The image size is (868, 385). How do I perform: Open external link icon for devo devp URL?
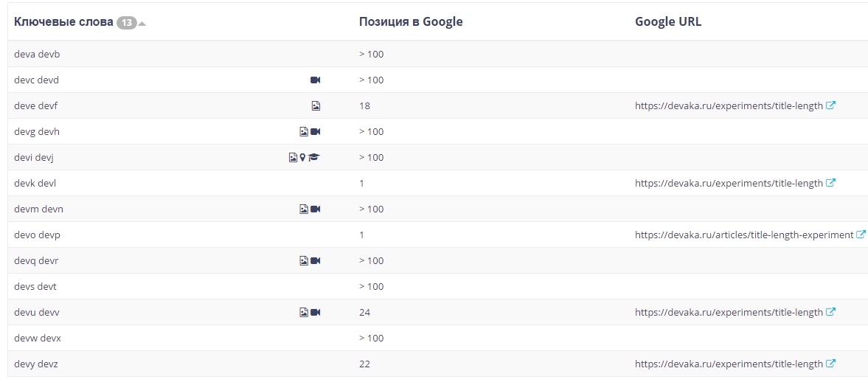(861, 235)
